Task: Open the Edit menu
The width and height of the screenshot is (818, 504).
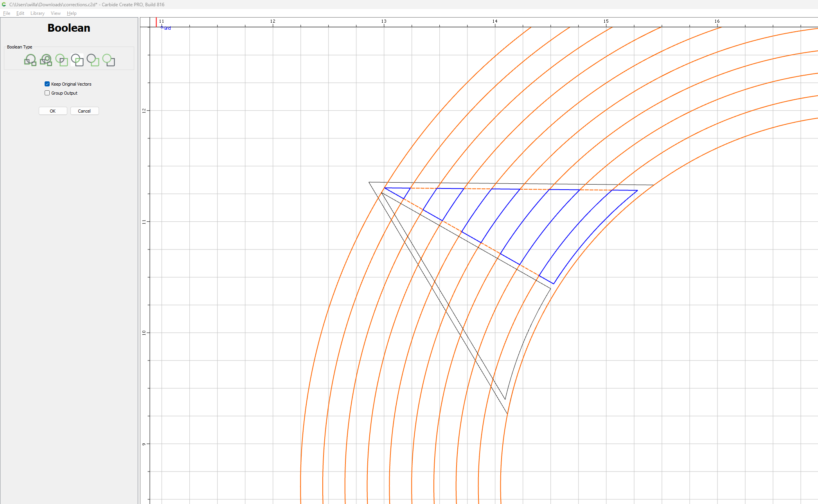Action: (x=20, y=13)
